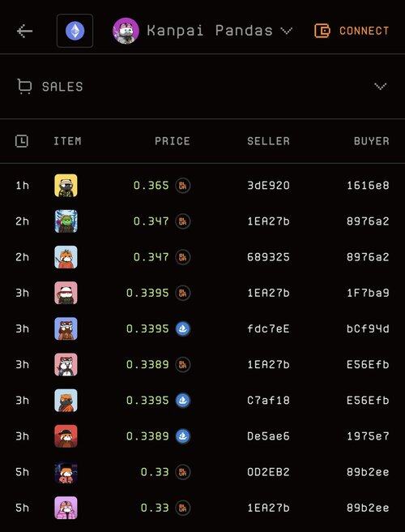Screen dimensions: 405x532
Task: Click Blur marketplace icon on 0.365 sale
Action: coord(183,186)
